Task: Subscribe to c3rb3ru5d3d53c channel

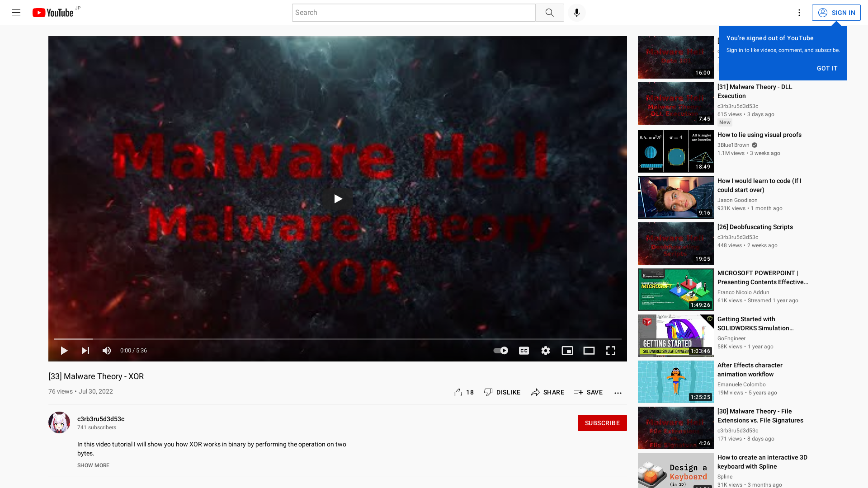Action: point(602,422)
